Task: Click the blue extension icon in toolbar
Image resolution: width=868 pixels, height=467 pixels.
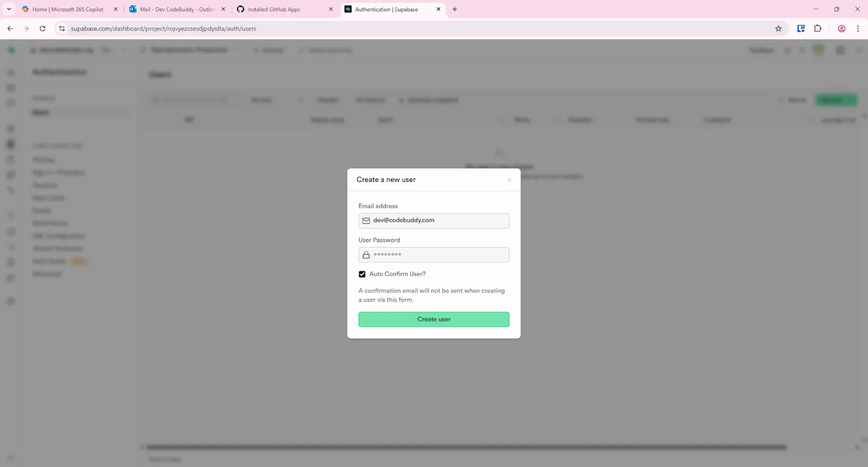Action: click(801, 29)
